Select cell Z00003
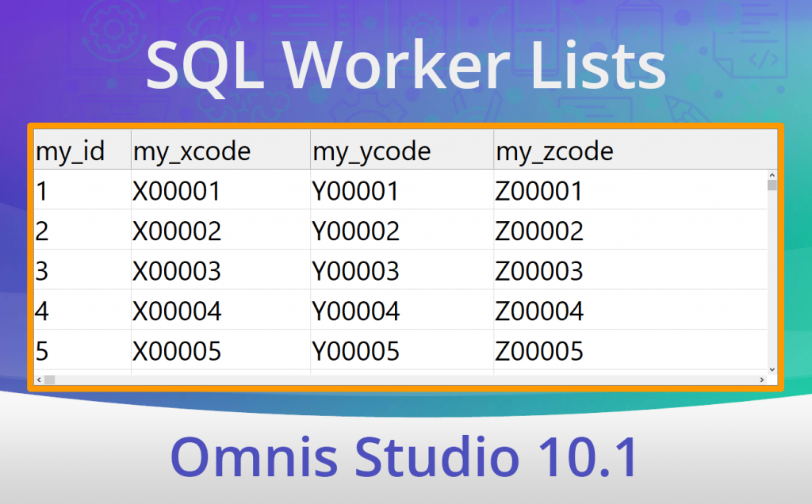Image resolution: width=812 pixels, height=504 pixels. 630,269
